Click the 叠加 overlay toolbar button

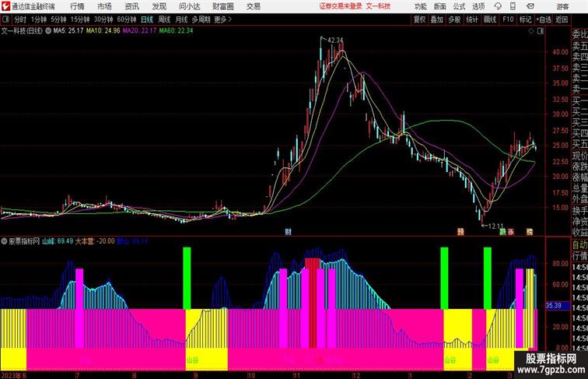437,19
